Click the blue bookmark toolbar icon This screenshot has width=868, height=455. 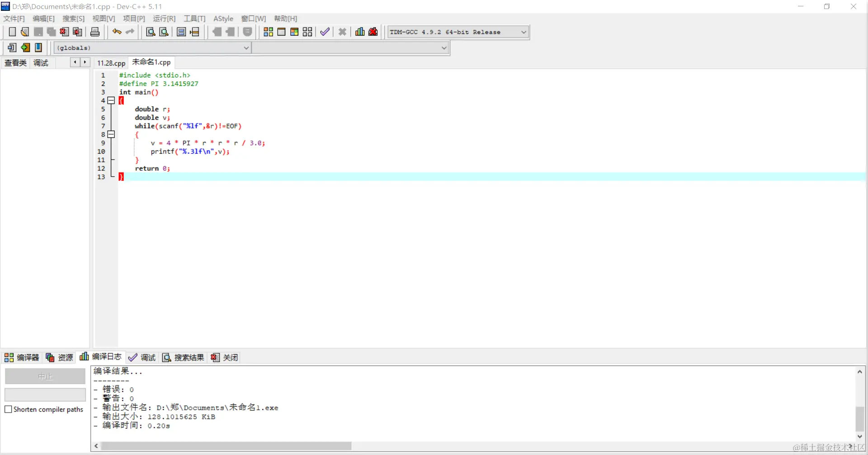38,47
